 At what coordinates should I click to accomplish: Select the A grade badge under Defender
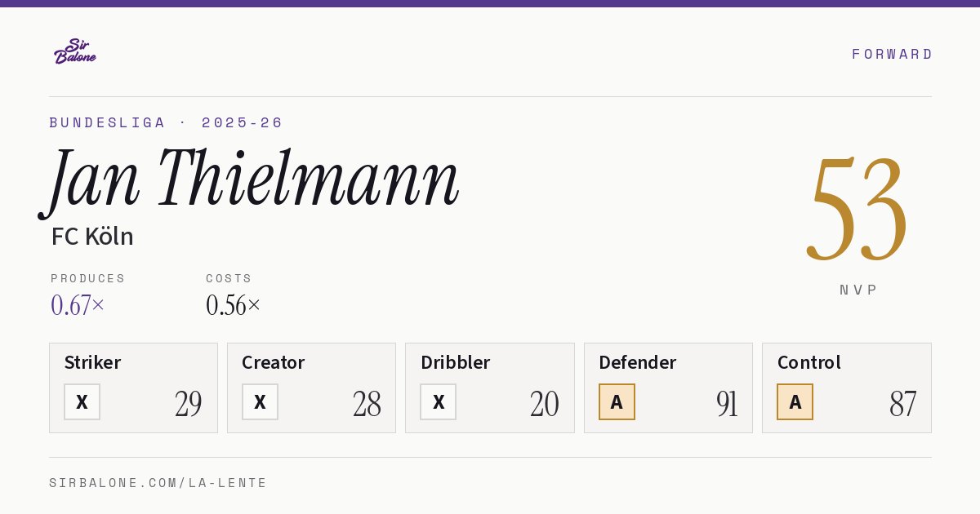(x=617, y=401)
